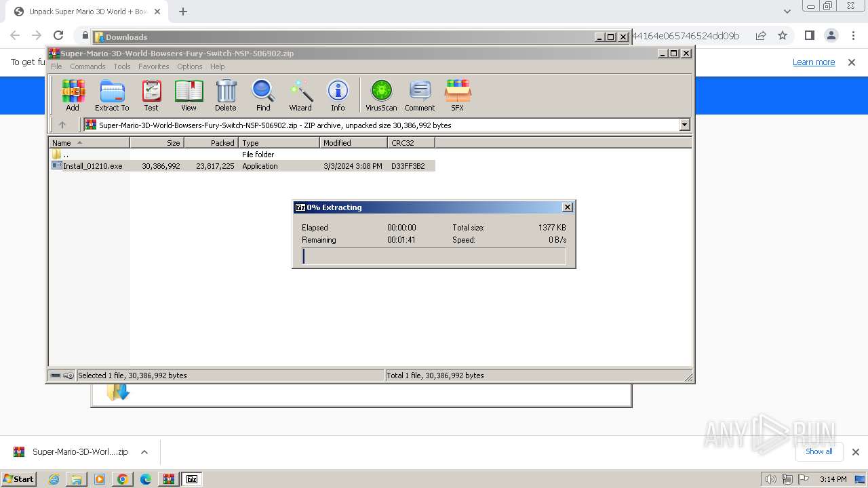Launch the Wizard tool
Image resolution: width=868 pixels, height=488 pixels.
coord(300,95)
